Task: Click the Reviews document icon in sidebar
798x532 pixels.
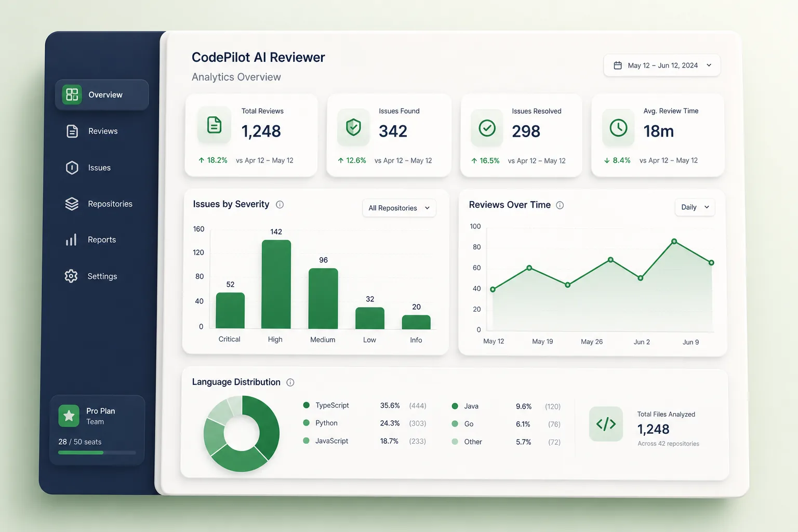Action: click(72, 131)
